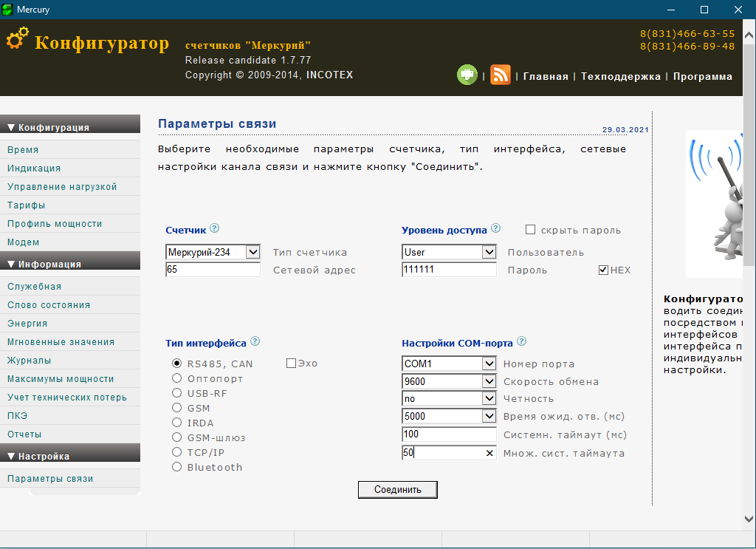Viewport: 756px width, 549px height.
Task: Select Bluetooth interface radio button
Action: click(x=177, y=467)
